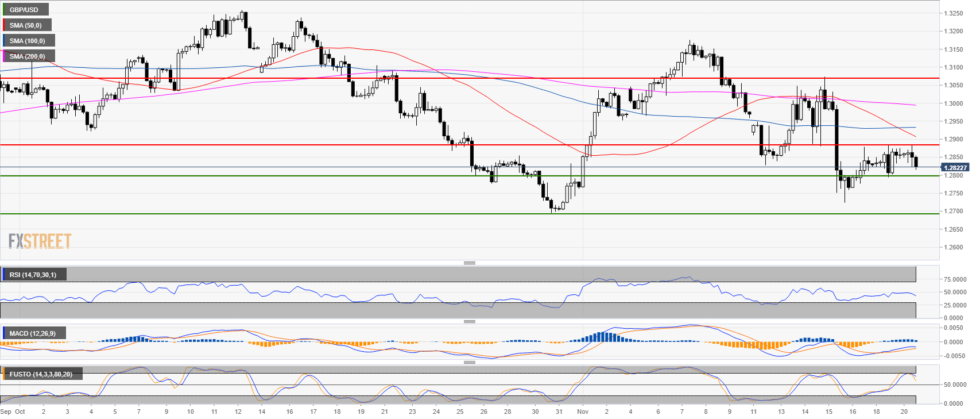This screenshot has height=419, width=980.
Task: Grab the divider handle between MACD and FUSTO
Action: tap(470, 362)
